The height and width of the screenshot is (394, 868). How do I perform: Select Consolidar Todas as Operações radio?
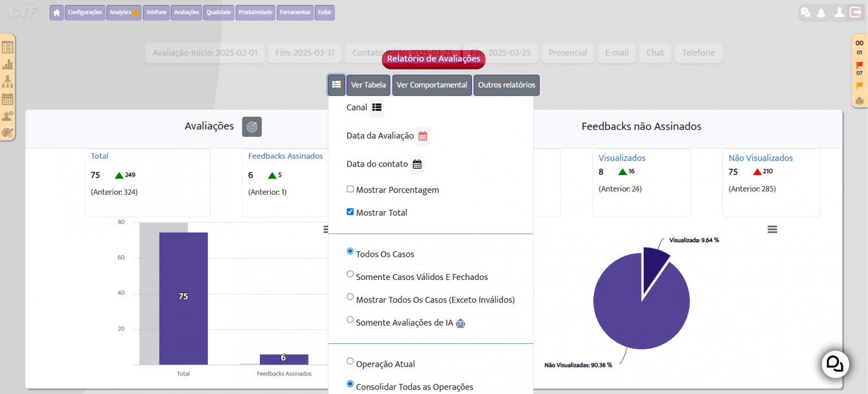pos(350,384)
